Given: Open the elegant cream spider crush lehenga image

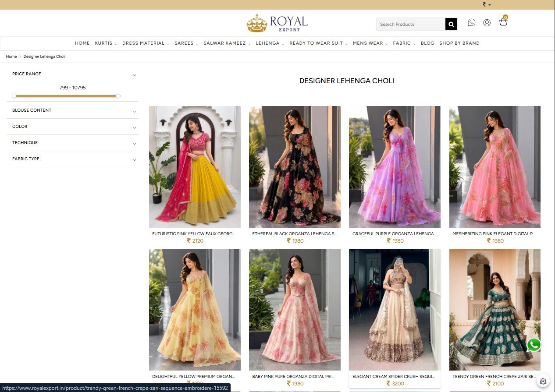Looking at the screenshot, I should point(395,310).
